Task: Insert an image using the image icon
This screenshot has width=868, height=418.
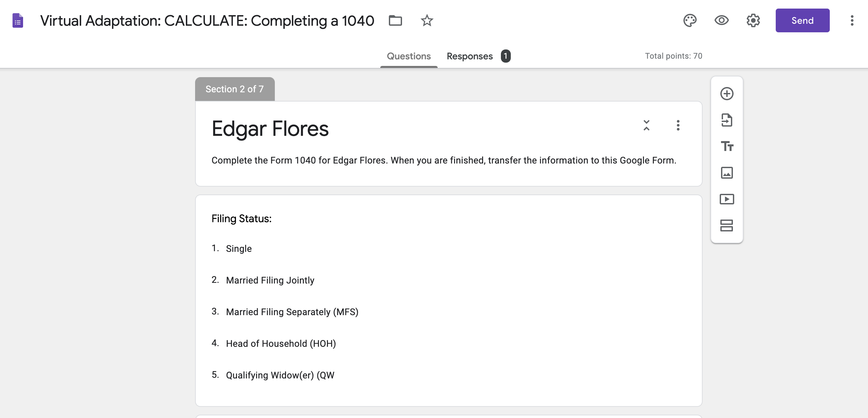Action: click(727, 173)
